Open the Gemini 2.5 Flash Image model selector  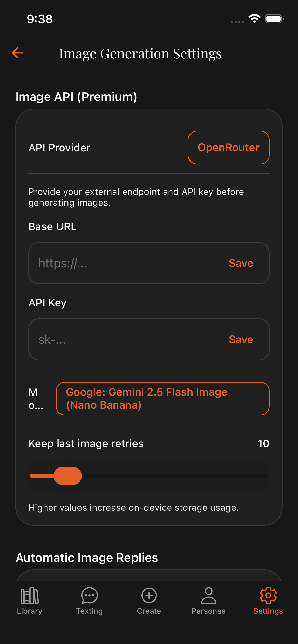coord(163,399)
